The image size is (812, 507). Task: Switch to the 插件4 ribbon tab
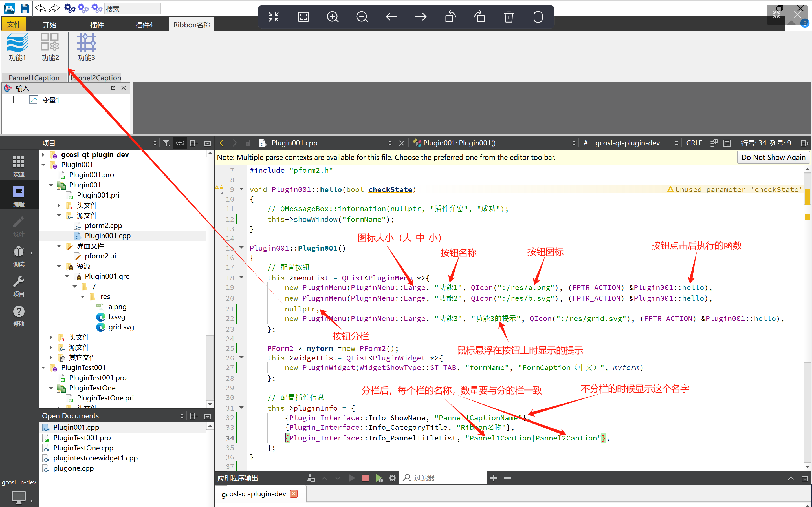(x=144, y=25)
